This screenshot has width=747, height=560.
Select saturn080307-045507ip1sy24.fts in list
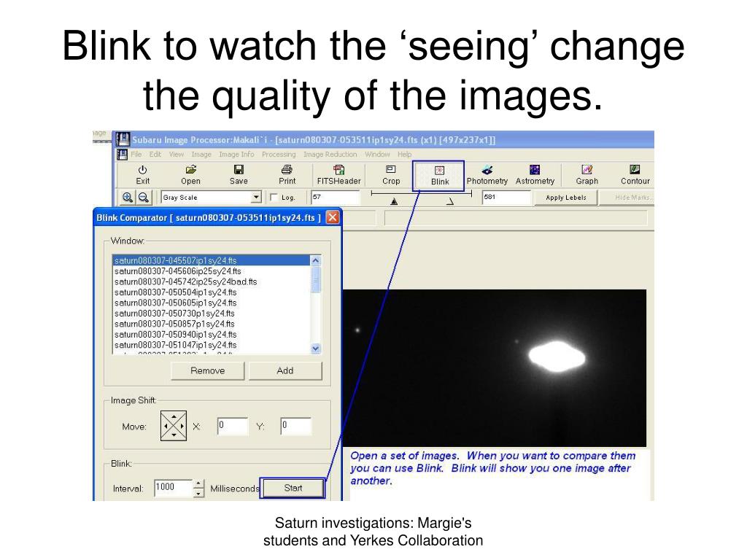(212, 260)
